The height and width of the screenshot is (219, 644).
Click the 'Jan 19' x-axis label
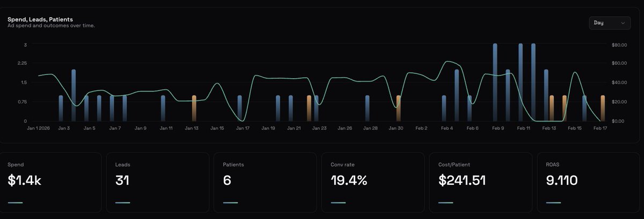coord(268,129)
